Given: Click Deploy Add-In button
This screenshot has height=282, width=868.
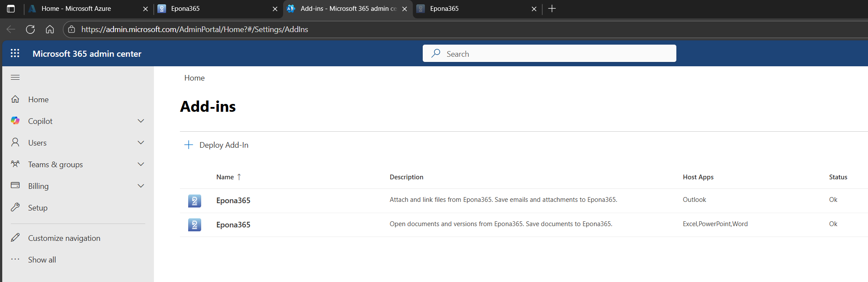Looking at the screenshot, I should click(217, 145).
